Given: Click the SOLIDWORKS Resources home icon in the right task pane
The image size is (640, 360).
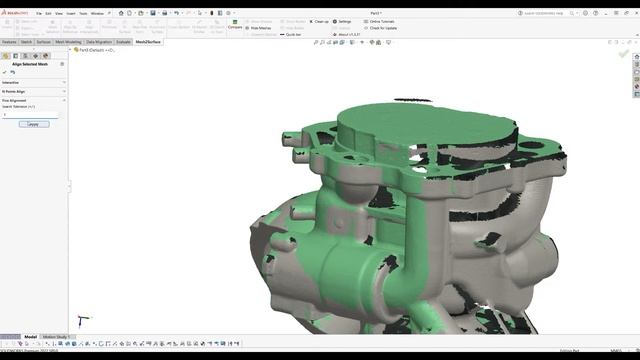Looking at the screenshot, I should click(636, 57).
